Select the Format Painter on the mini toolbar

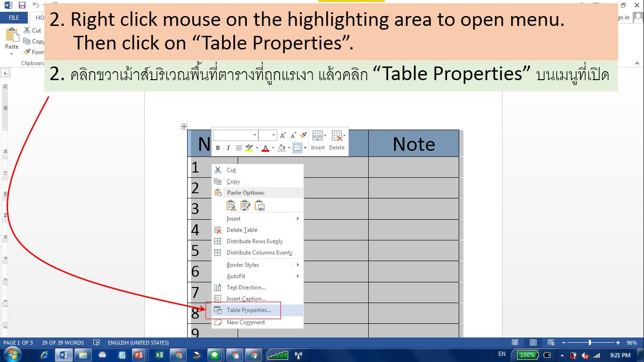tap(303, 135)
